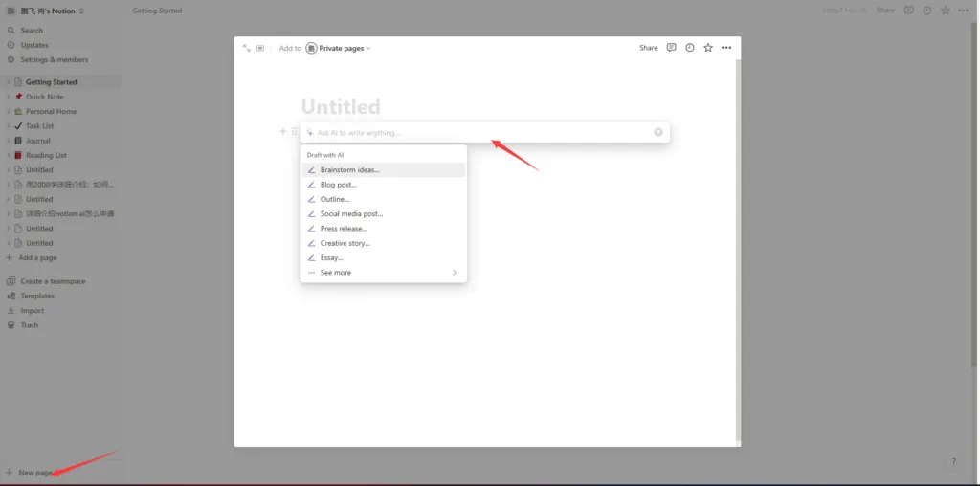
Task: Click the Untitled page title placeholder
Action: coord(341,107)
